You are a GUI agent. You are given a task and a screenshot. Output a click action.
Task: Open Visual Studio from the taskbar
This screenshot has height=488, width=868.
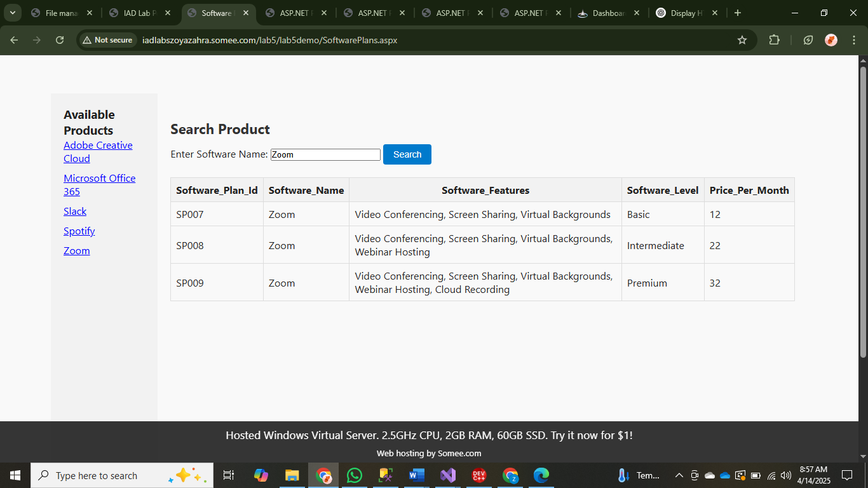click(x=448, y=475)
